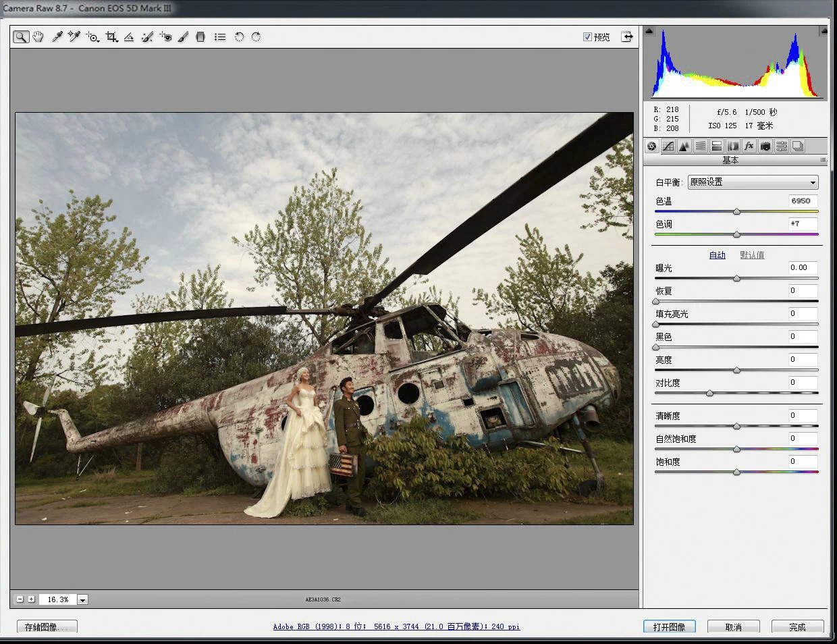
Task: Open the Camera Raw preferences list icon
Action: [x=220, y=37]
